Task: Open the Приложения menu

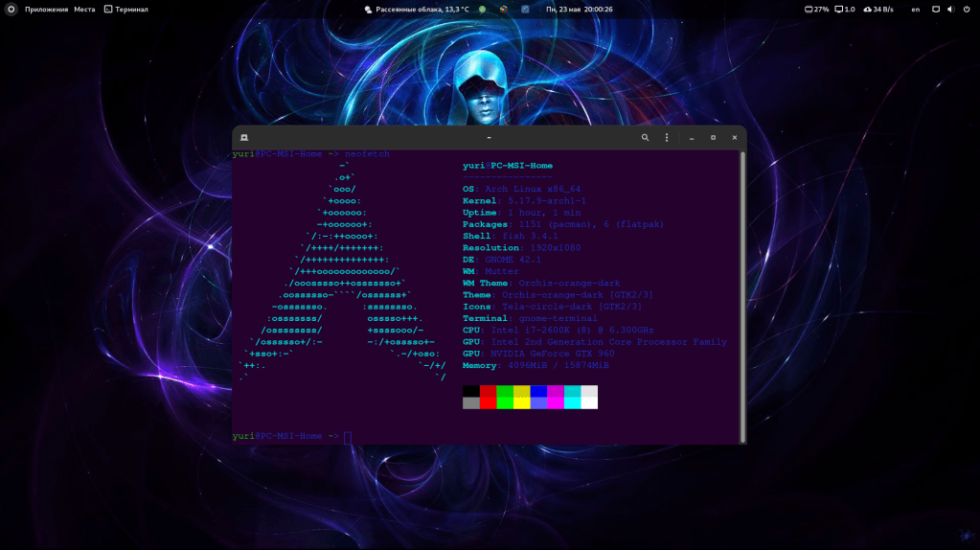Action: click(x=46, y=9)
